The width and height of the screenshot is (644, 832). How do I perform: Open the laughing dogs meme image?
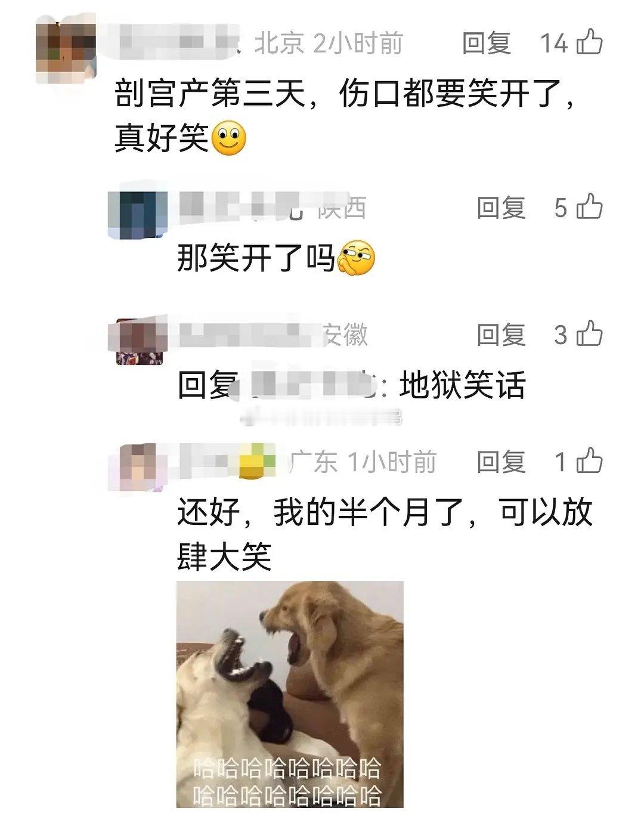click(290, 695)
